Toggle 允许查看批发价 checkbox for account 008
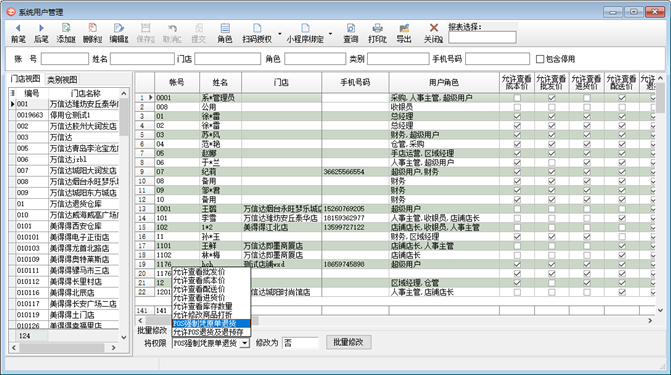 552,107
